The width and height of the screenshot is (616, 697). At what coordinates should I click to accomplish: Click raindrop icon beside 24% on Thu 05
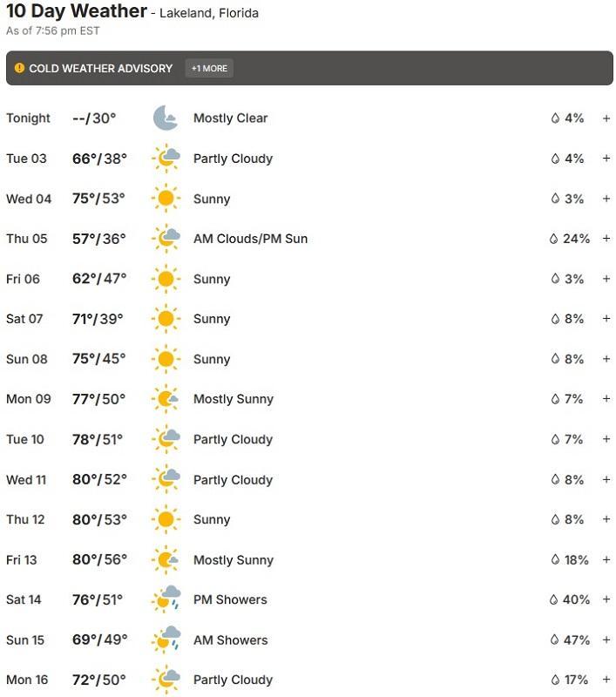point(553,239)
